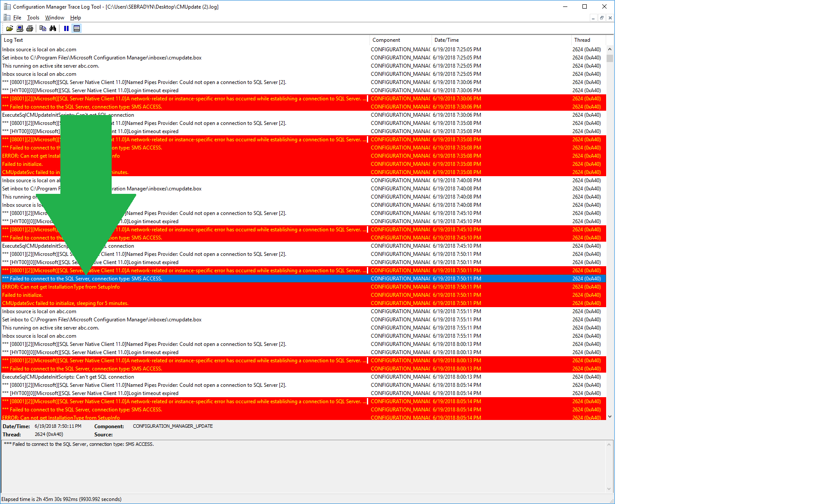Click the CMTrace icon in the title bar

pyautogui.click(x=7, y=6)
